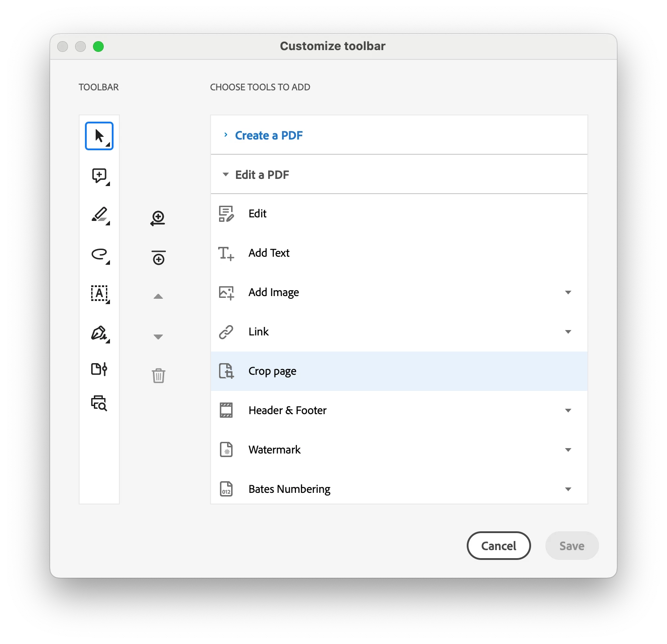This screenshot has width=667, height=644.
Task: Open the Watermark dropdown arrow
Action: click(x=568, y=450)
